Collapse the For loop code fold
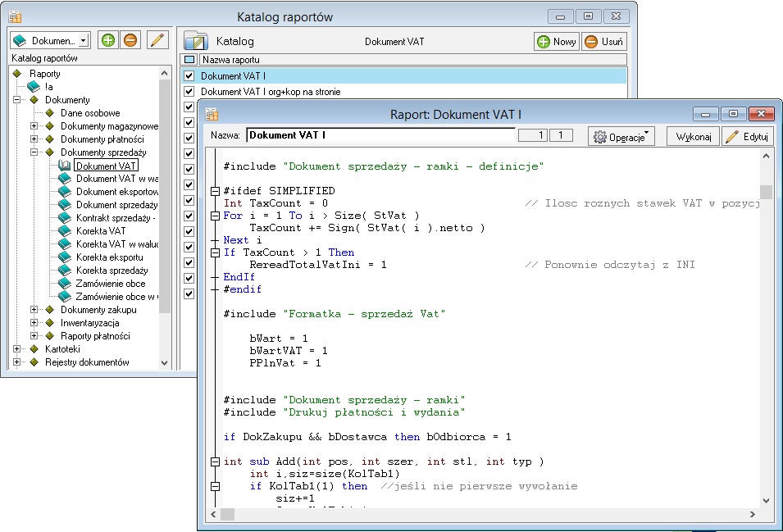Screen dimensions: 783x532 (216, 216)
